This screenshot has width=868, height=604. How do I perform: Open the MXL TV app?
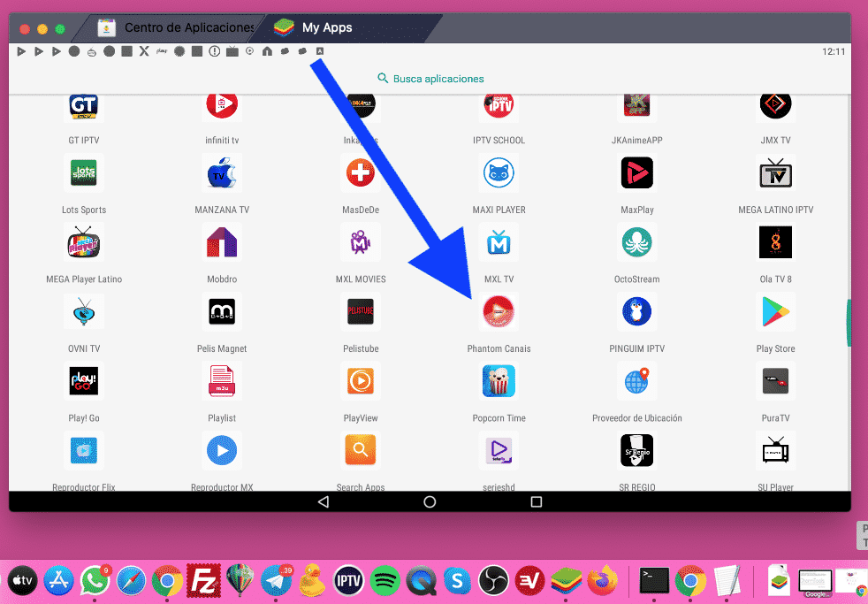coord(499,242)
